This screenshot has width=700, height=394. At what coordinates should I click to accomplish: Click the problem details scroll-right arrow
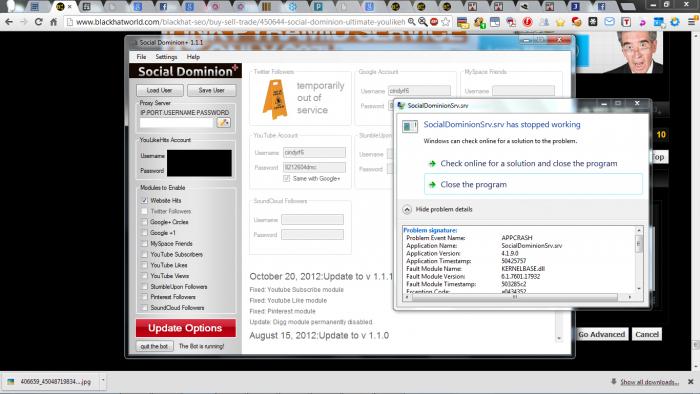630,297
